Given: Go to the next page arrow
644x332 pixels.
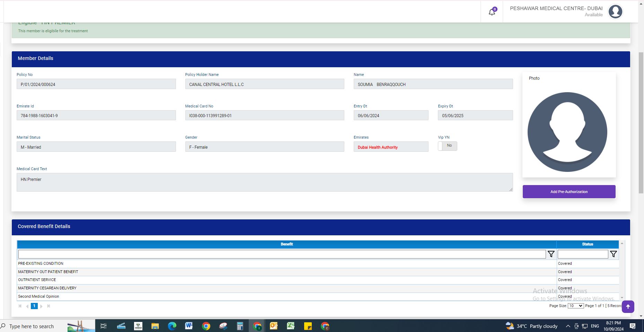Looking at the screenshot, I should pyautogui.click(x=42, y=306).
